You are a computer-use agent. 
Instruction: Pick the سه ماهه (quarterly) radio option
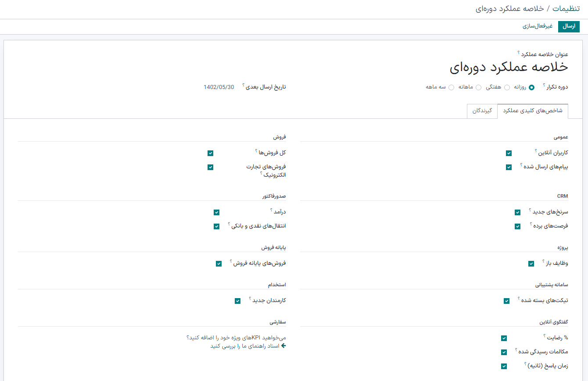pos(451,87)
